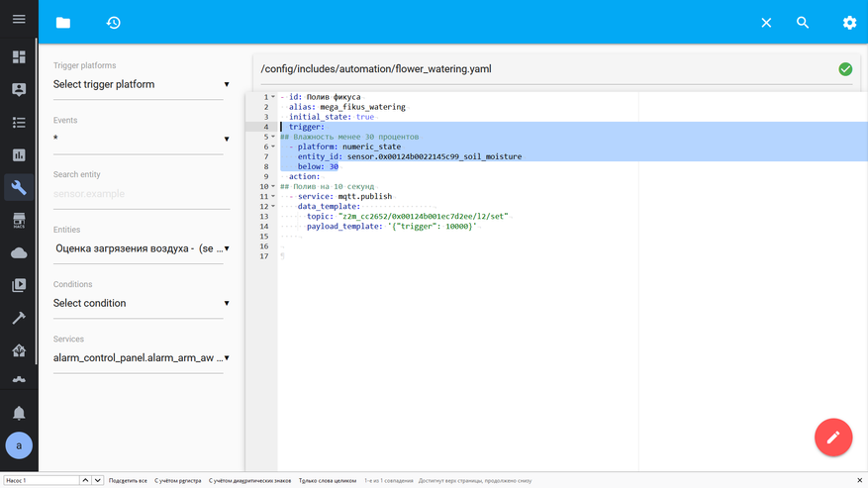Open the file history clock icon
The height and width of the screenshot is (488, 868).
113,22
